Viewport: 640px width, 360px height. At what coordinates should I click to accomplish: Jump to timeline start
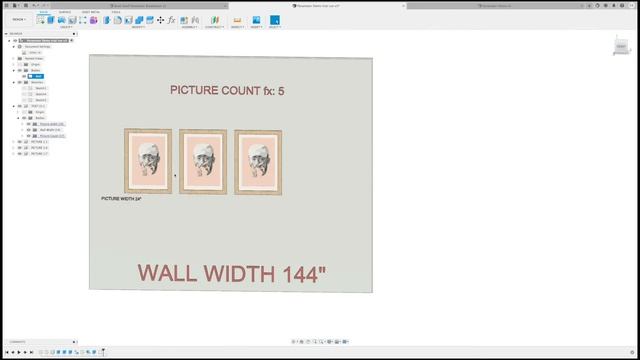(x=7, y=352)
